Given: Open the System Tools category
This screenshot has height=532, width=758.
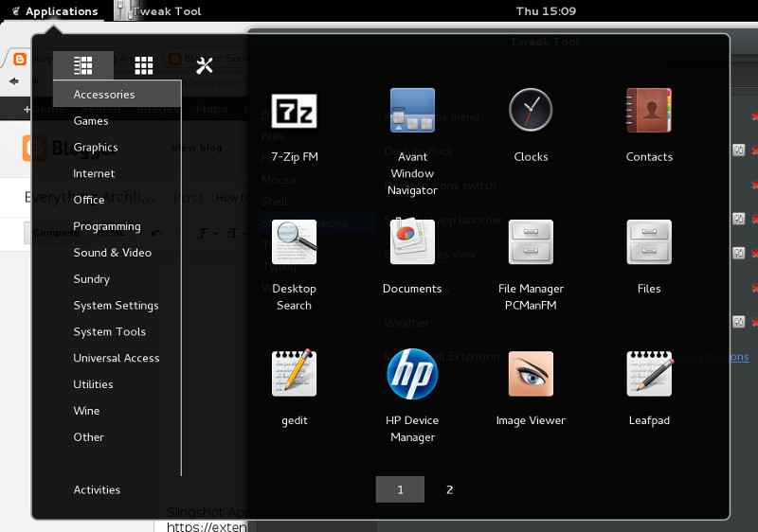Looking at the screenshot, I should click(x=110, y=331).
